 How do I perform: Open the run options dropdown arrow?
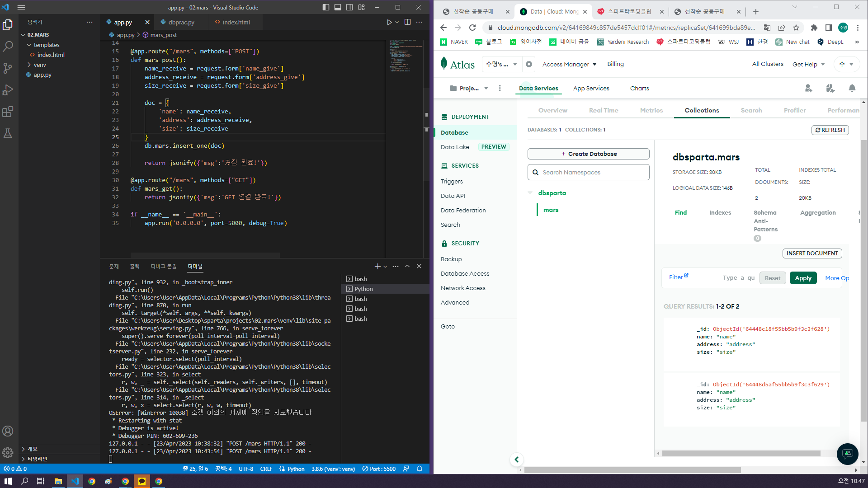[x=397, y=22]
